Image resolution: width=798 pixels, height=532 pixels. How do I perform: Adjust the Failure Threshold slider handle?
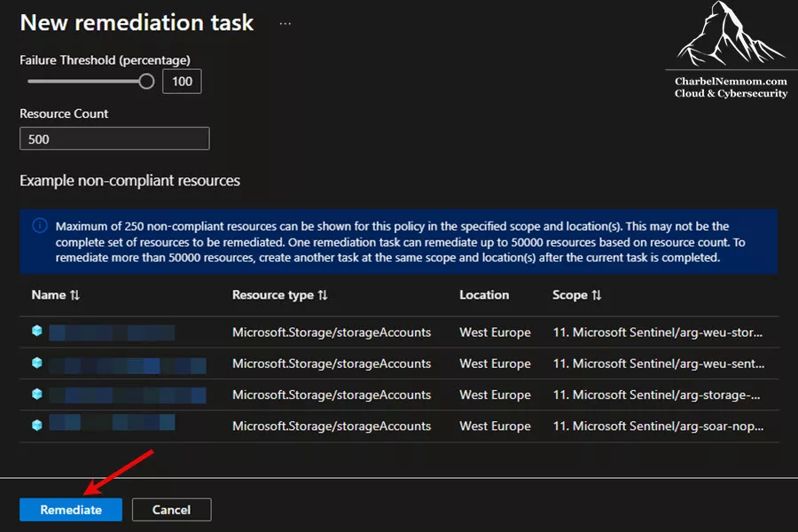(146, 82)
